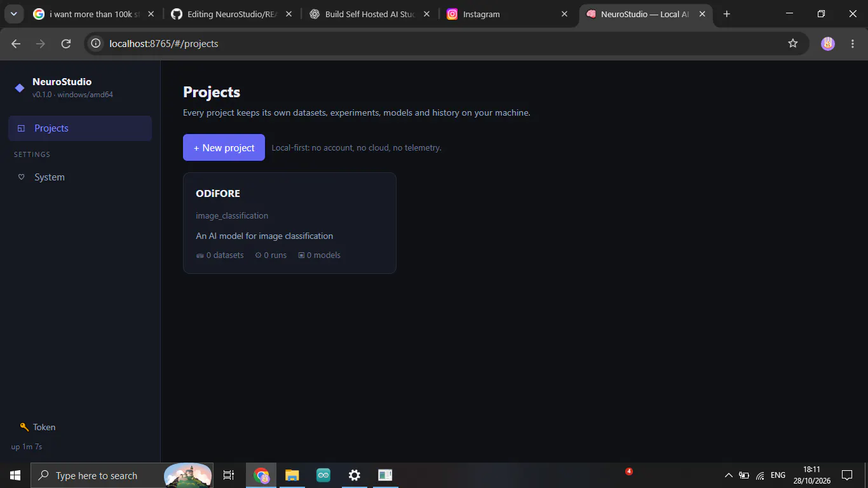Open the ODiFORE project card
Image resolution: width=868 pixels, height=488 pixels.
coord(290,223)
